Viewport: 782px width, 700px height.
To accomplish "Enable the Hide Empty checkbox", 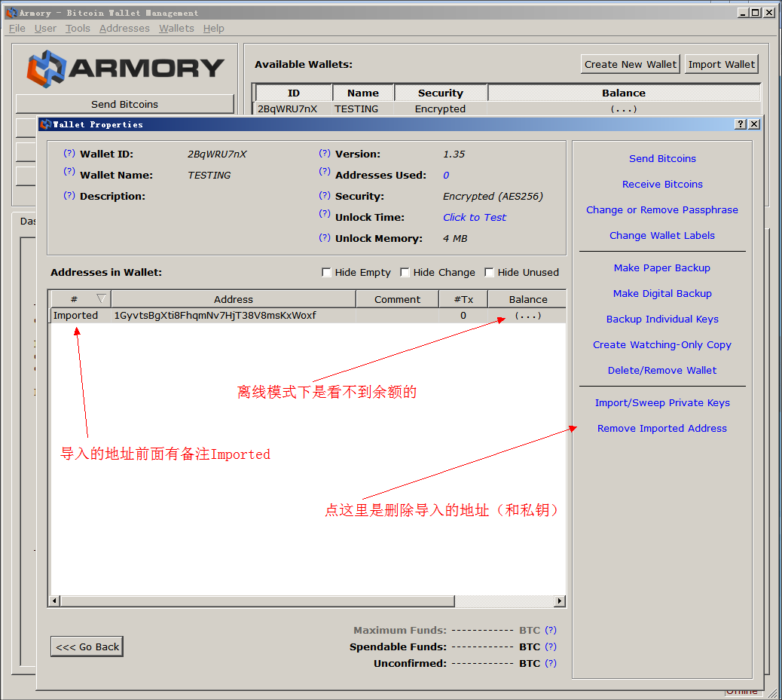I will pyautogui.click(x=327, y=273).
